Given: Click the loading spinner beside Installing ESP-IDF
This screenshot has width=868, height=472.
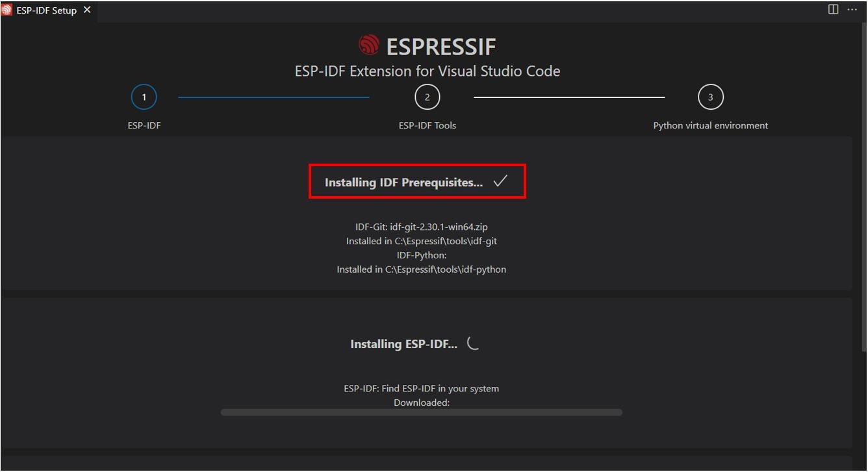Looking at the screenshot, I should coord(474,343).
